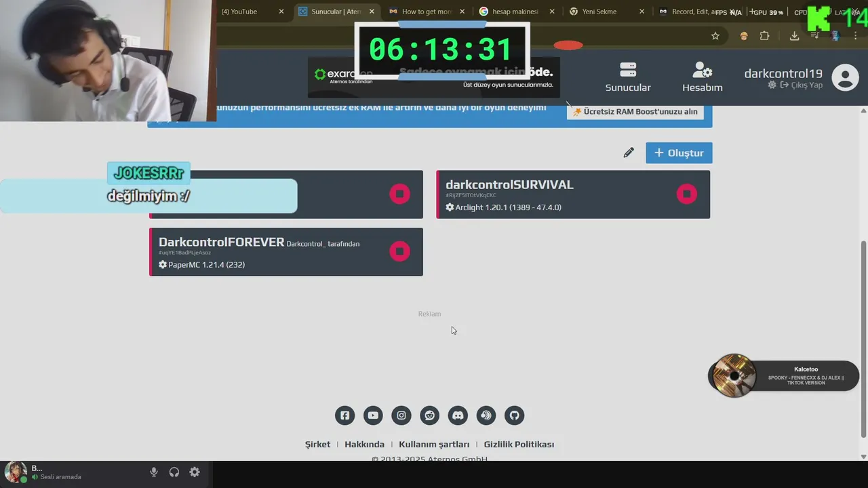Open the Hakkında footer link
The image size is (868, 488).
(x=364, y=444)
